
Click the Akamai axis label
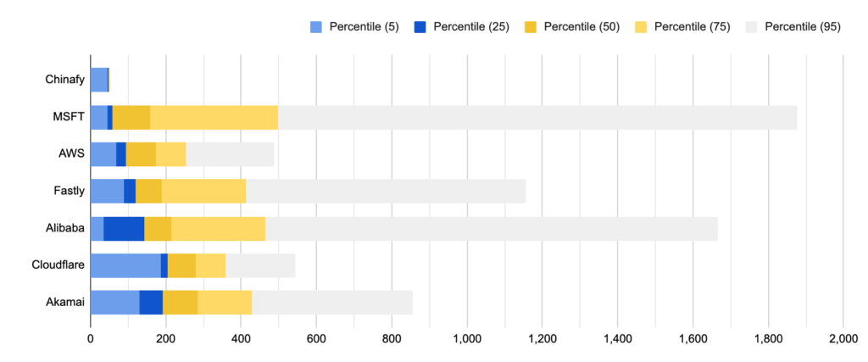pos(66,302)
